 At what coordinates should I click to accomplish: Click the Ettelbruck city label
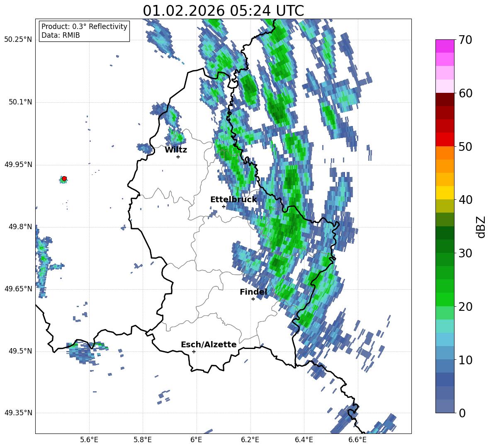click(233, 200)
